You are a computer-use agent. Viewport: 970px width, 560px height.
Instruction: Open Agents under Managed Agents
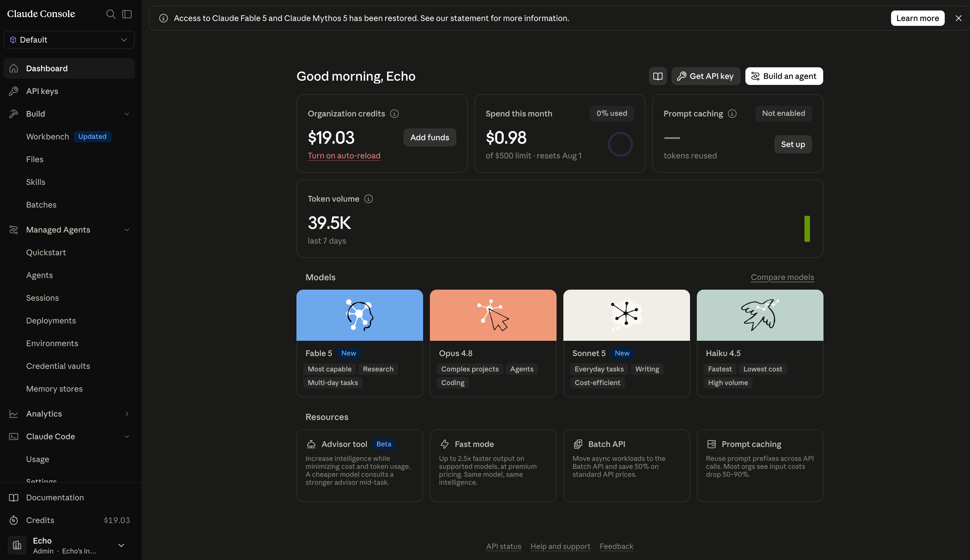tap(39, 275)
